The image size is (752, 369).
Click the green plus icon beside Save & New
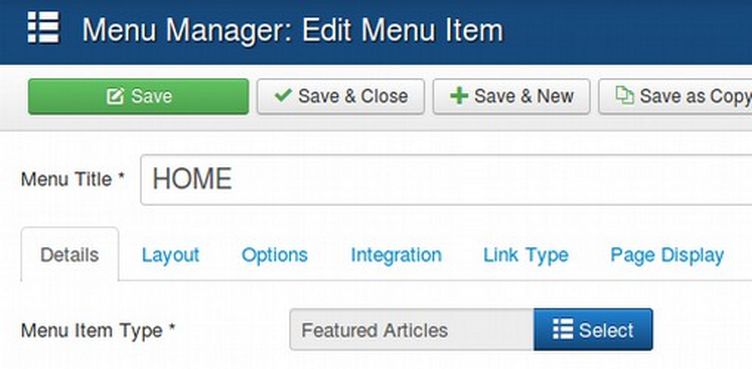(459, 96)
